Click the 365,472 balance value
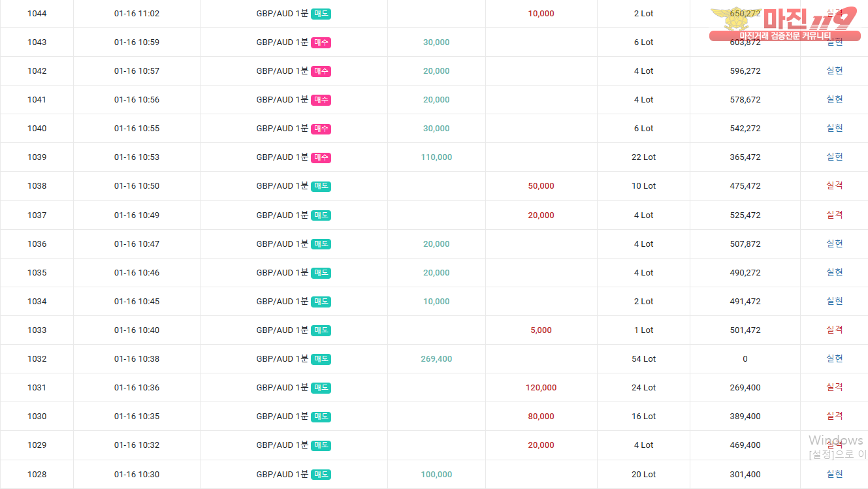The height and width of the screenshot is (489, 868). (745, 157)
